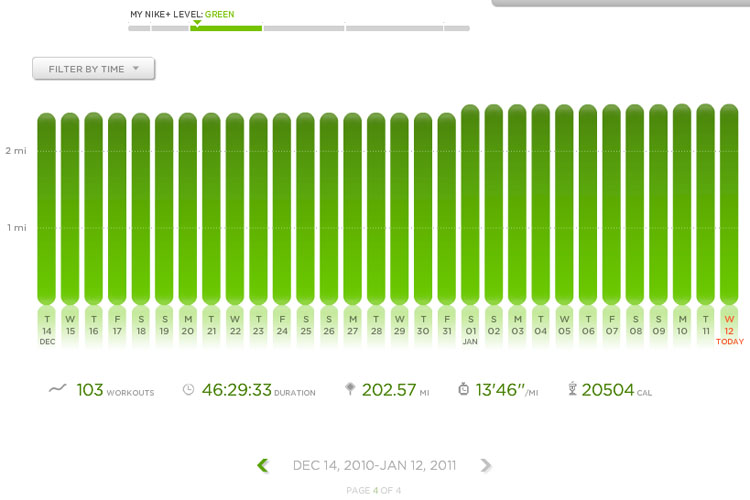Image resolution: width=750 pixels, height=500 pixels.
Task: Click the Dec 14, 2010-Jan 12, 2011 range
Action: pos(375,465)
